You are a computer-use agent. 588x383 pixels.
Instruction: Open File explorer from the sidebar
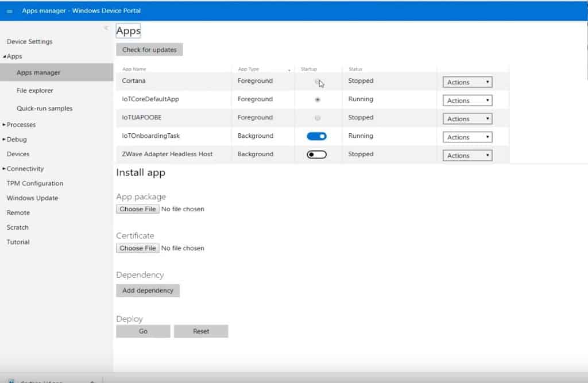click(x=35, y=91)
